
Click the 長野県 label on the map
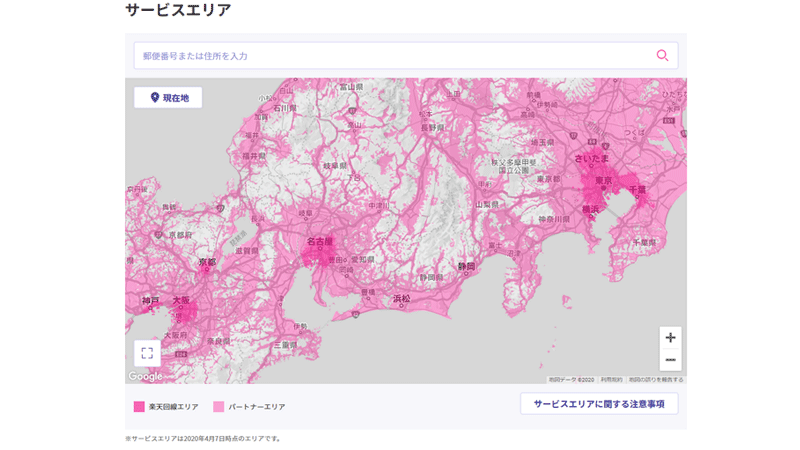coord(432,128)
